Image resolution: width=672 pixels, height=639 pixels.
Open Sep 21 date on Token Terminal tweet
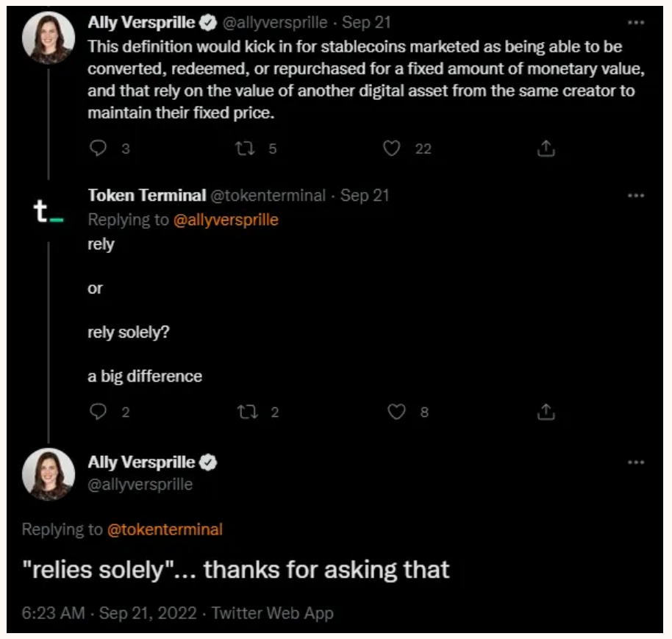(365, 196)
